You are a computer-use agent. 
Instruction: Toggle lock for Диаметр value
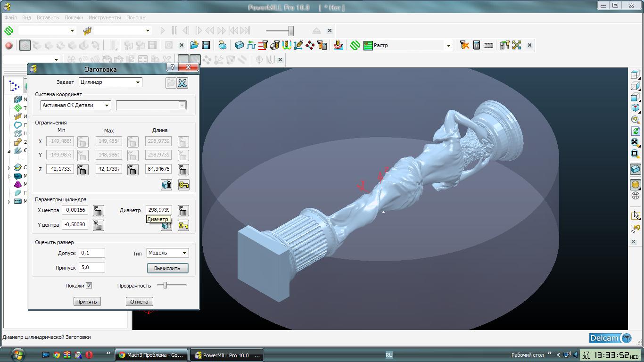(183, 211)
